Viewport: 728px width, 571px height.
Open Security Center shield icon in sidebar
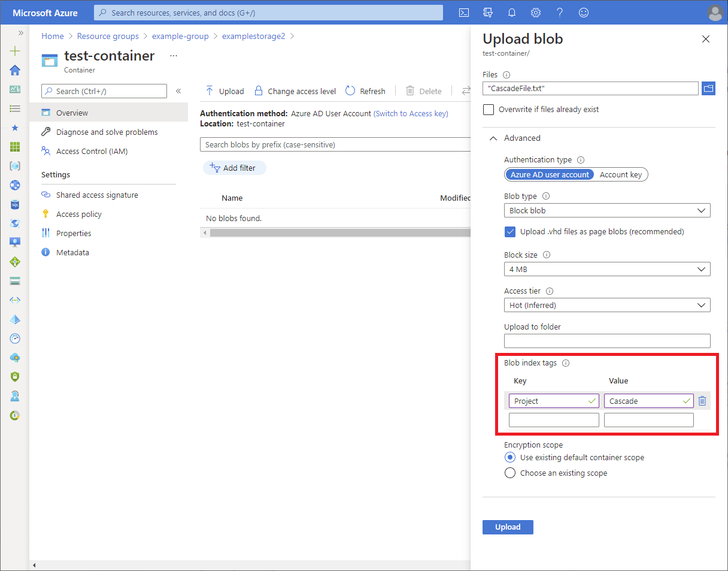15,377
